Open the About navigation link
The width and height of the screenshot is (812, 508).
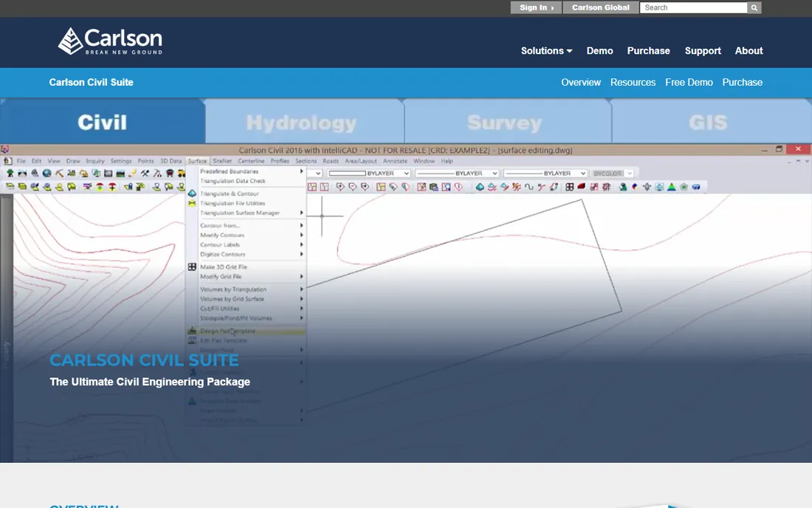coord(749,51)
